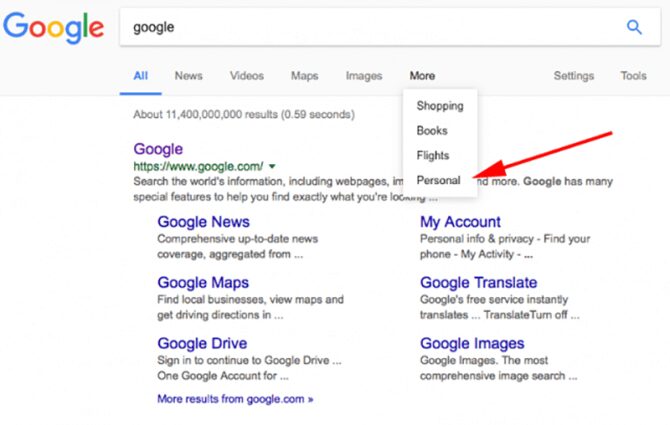Choose Personal from the More menu
The image size is (670, 425).
pyautogui.click(x=438, y=181)
